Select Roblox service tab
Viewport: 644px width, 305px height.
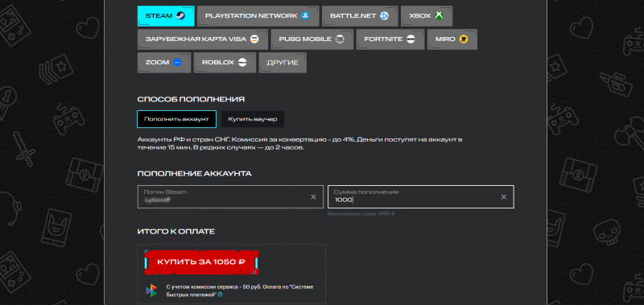(225, 63)
